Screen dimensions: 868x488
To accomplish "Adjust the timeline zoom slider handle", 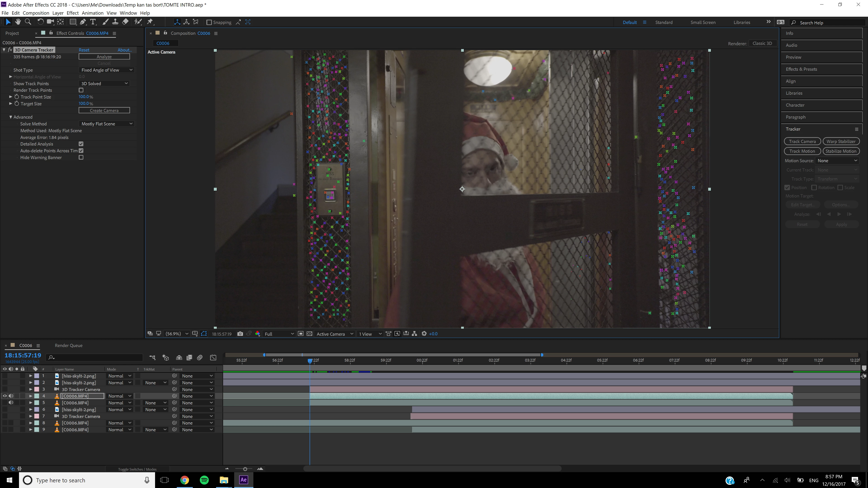I will [245, 469].
